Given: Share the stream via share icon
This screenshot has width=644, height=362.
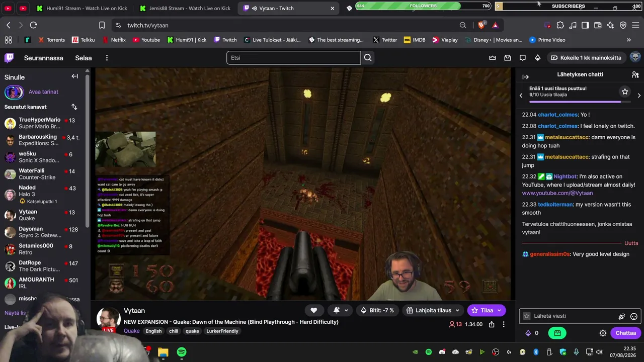Looking at the screenshot, I should (492, 324).
